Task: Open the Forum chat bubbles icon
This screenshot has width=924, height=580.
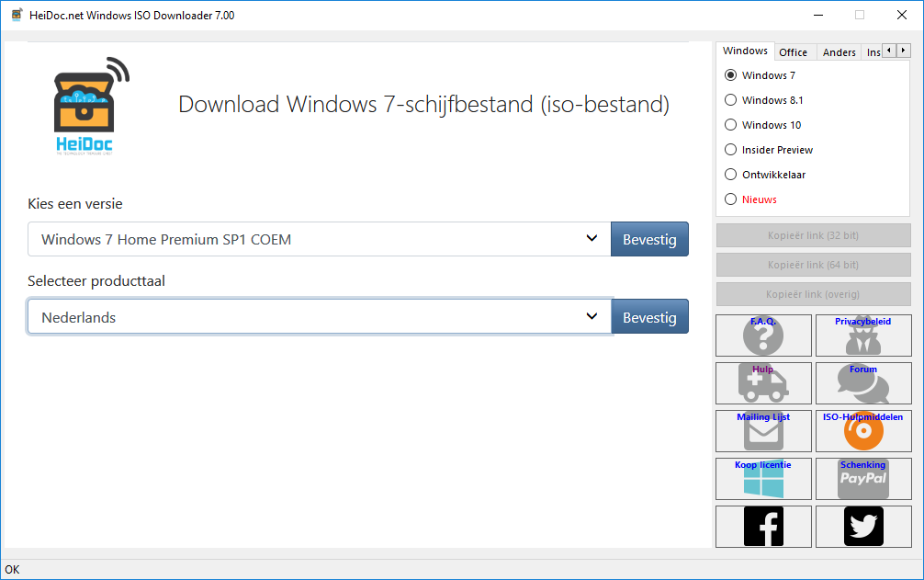Action: tap(863, 383)
